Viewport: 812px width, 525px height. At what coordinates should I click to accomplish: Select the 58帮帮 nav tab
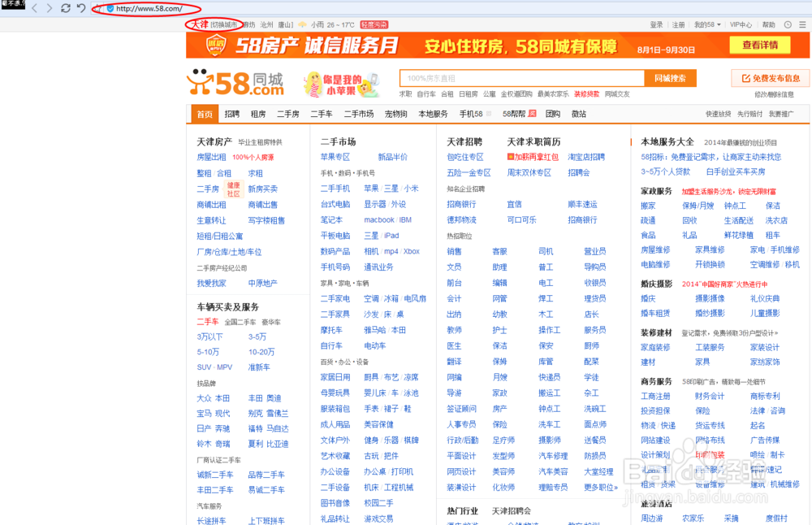514,114
